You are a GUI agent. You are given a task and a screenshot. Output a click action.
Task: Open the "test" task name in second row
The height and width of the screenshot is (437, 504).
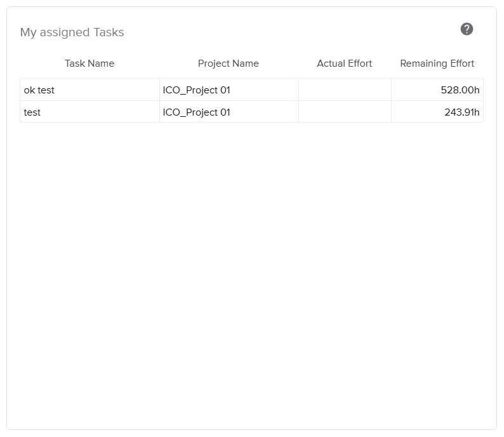click(x=32, y=112)
